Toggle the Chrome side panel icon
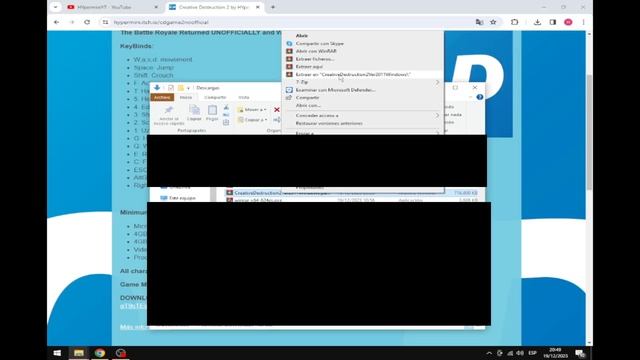Screen dimensions: 640x360 553,22
